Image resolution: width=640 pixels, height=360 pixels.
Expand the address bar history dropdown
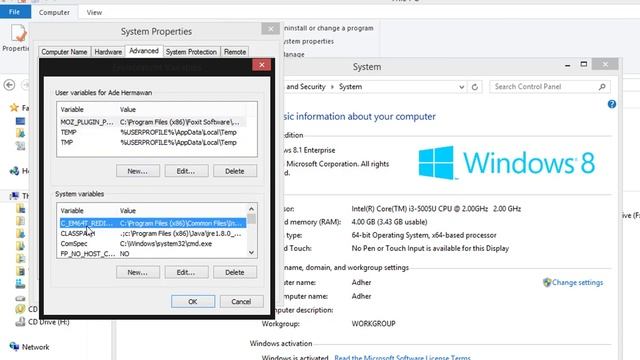(461, 87)
